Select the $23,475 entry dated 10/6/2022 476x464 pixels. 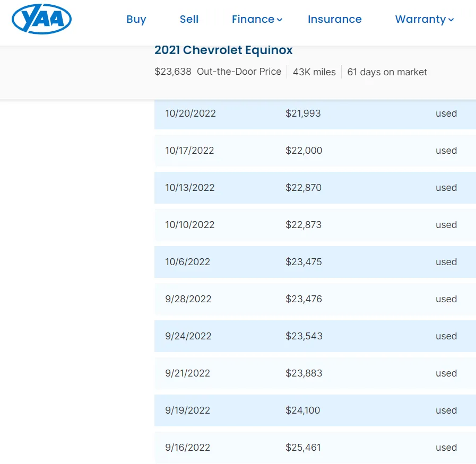coord(315,262)
